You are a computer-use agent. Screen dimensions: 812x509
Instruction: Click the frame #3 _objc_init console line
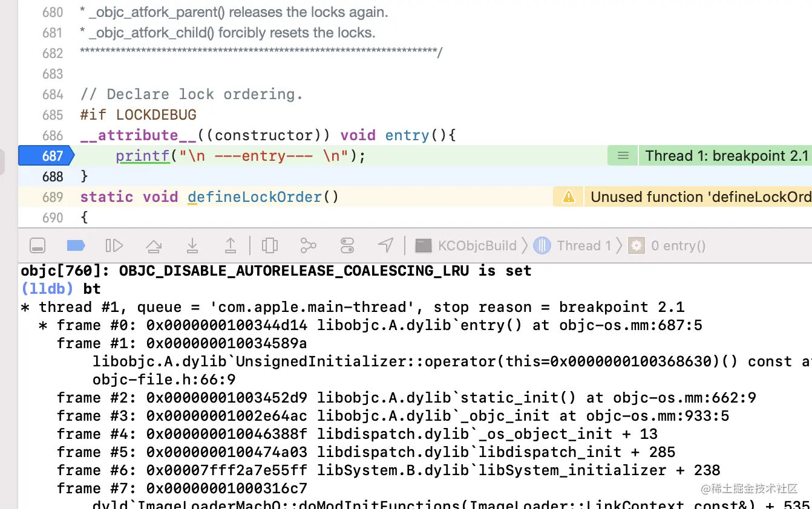click(x=393, y=416)
